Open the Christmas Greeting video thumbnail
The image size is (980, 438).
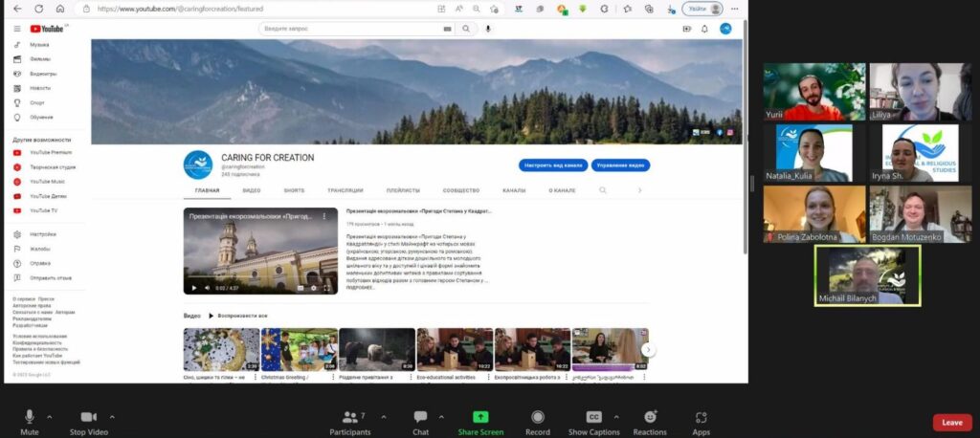[x=300, y=350]
